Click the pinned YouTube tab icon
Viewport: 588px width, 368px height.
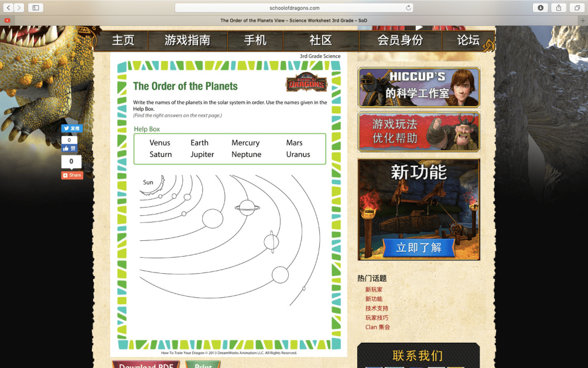pyautogui.click(x=7, y=20)
